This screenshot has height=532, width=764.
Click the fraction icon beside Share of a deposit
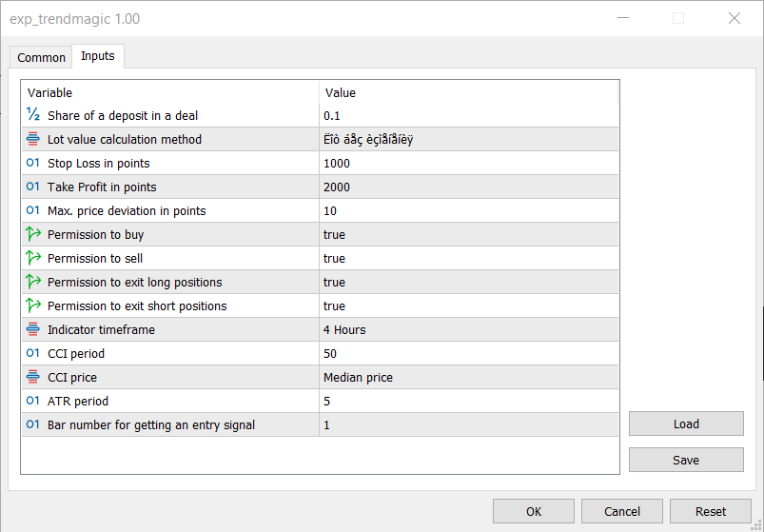[33, 115]
